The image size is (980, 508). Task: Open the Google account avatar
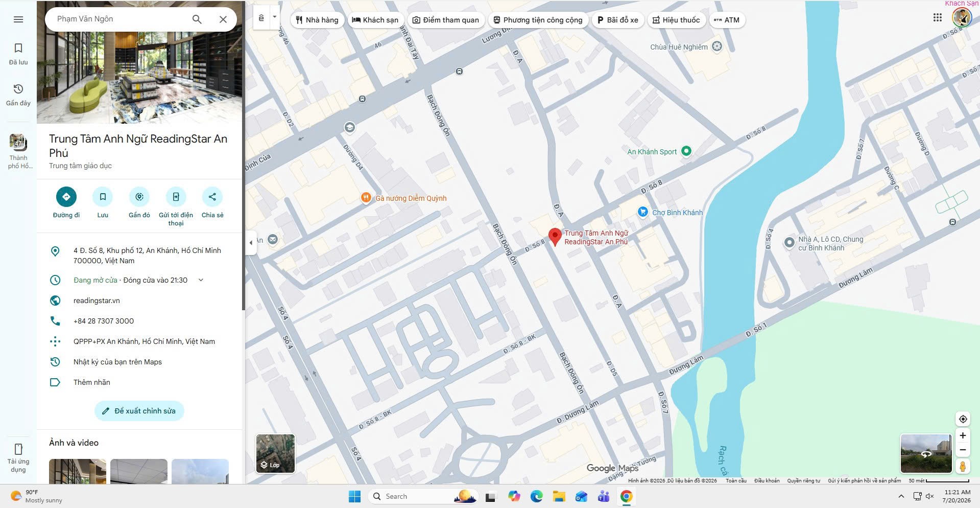[962, 17]
